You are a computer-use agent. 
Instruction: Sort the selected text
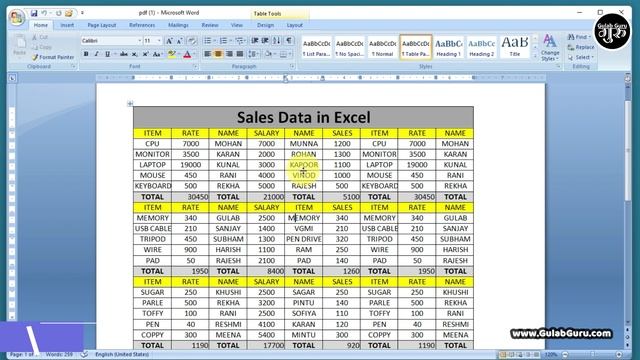click(277, 41)
